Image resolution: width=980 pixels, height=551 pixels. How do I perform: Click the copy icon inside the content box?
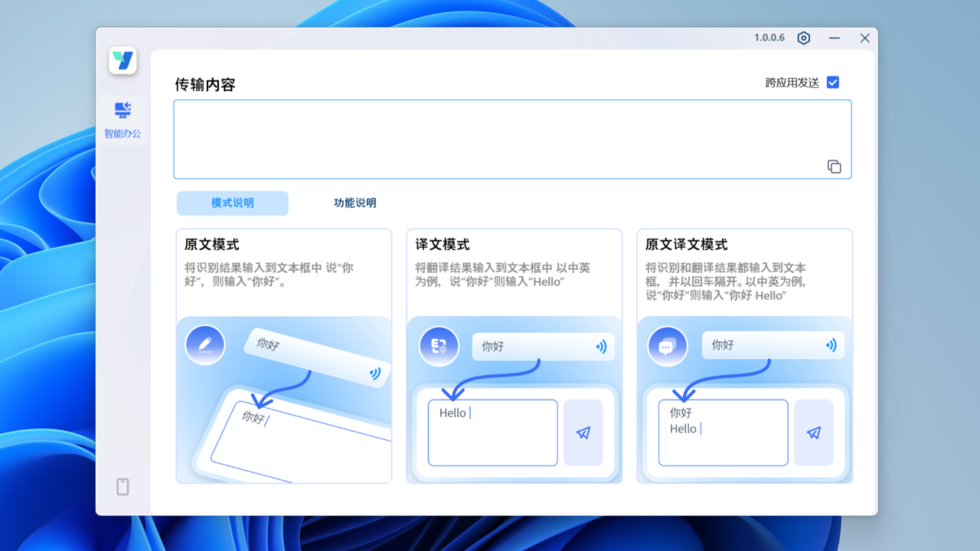(834, 166)
